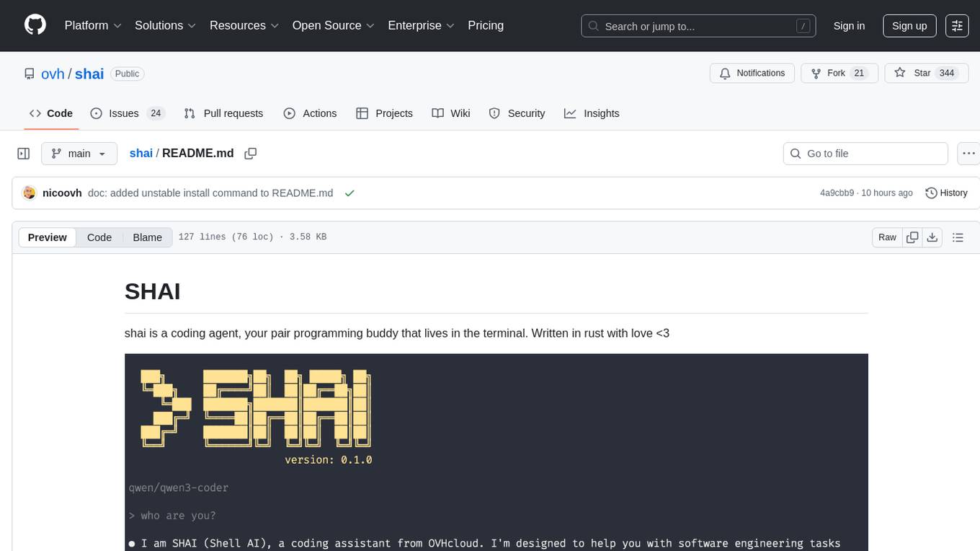980x551 pixels.
Task: View the fork count 21
Action: 858,74
